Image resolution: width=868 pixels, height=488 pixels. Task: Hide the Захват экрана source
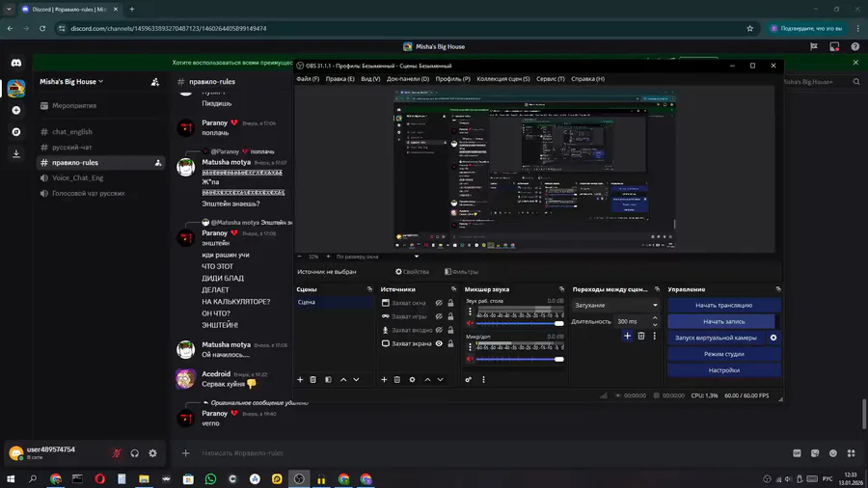point(439,343)
